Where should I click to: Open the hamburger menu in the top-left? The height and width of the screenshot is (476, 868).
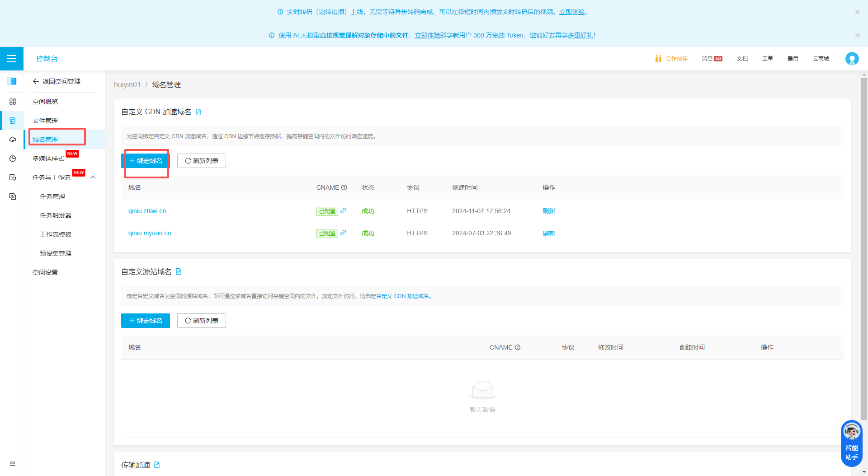(x=12, y=59)
